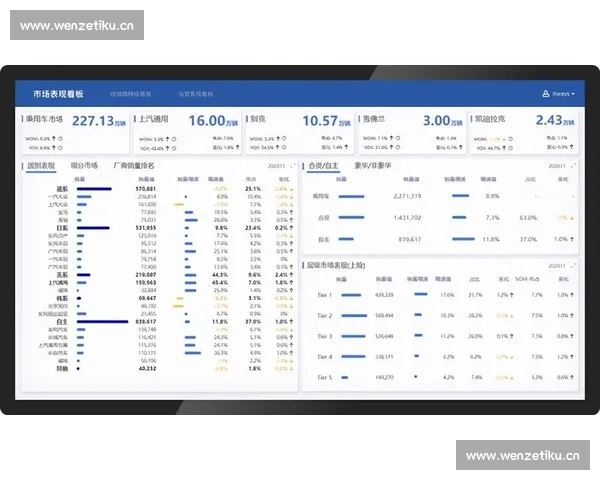Screen dimensions: 600x480
Task: Select the 豪华/非豪华 tab
Action: coord(374,165)
